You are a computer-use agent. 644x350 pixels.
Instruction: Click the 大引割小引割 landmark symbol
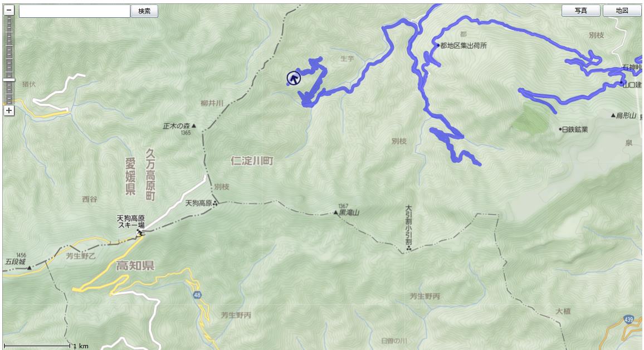coord(409,247)
